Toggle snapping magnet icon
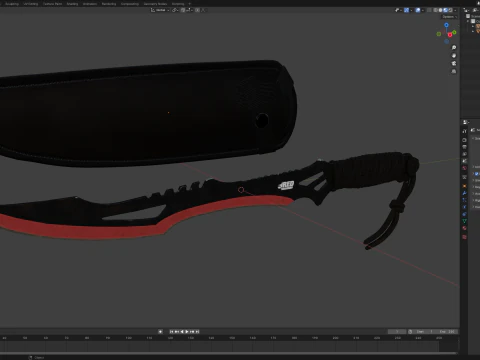Image resolution: width=480 pixels, height=360 pixels. (x=183, y=10)
